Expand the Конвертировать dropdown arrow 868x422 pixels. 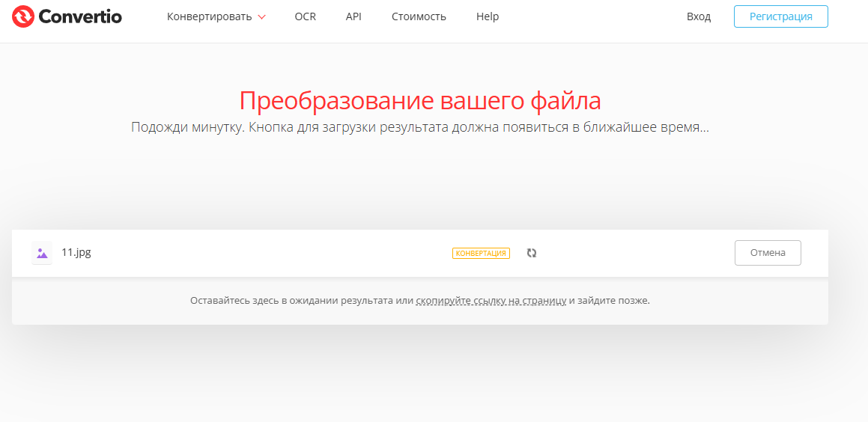[262, 17]
